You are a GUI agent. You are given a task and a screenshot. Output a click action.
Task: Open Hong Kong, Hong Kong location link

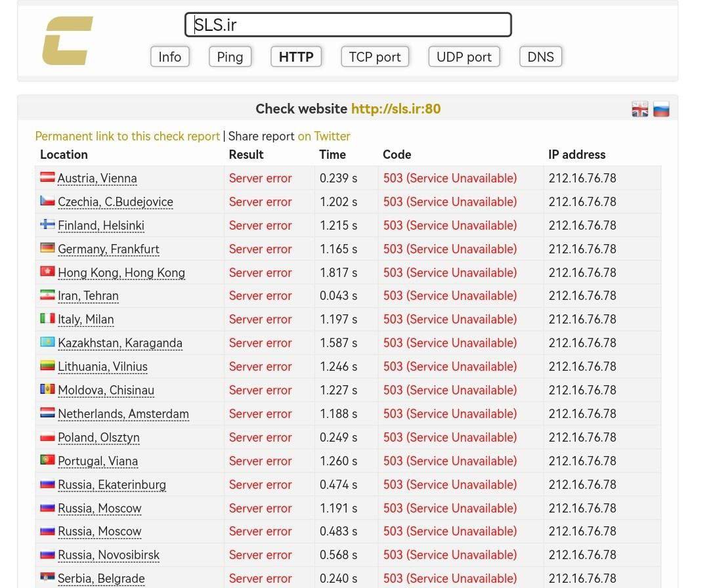point(121,273)
